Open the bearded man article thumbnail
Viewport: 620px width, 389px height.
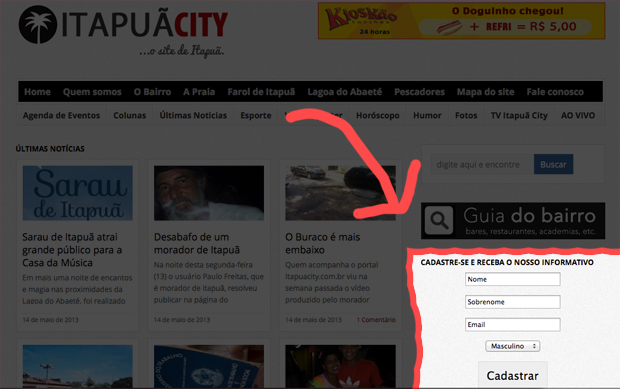(209, 193)
